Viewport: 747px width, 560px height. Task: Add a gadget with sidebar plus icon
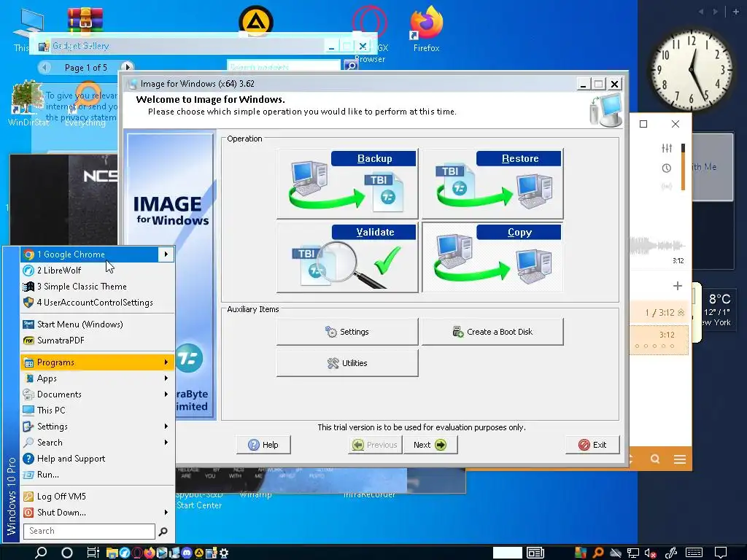click(x=735, y=12)
